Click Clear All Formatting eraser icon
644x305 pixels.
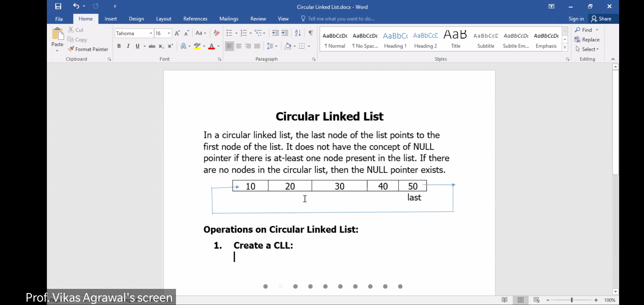point(217,33)
